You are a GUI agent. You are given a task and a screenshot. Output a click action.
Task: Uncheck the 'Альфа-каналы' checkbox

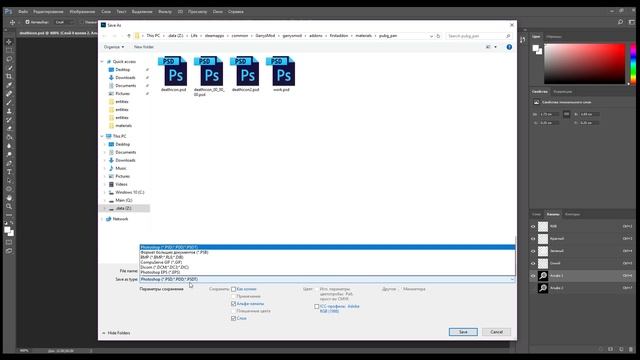(x=233, y=304)
